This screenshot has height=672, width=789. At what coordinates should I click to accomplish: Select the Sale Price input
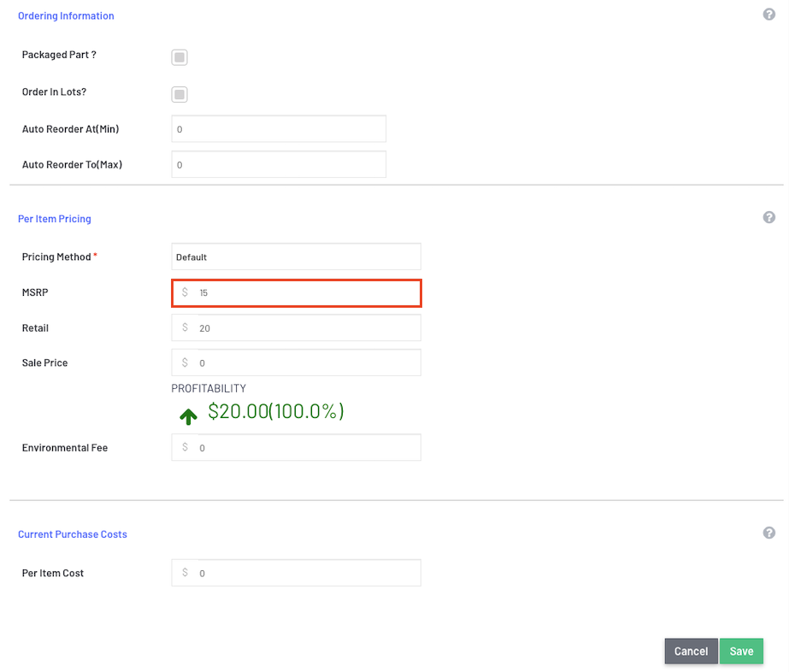tap(296, 363)
